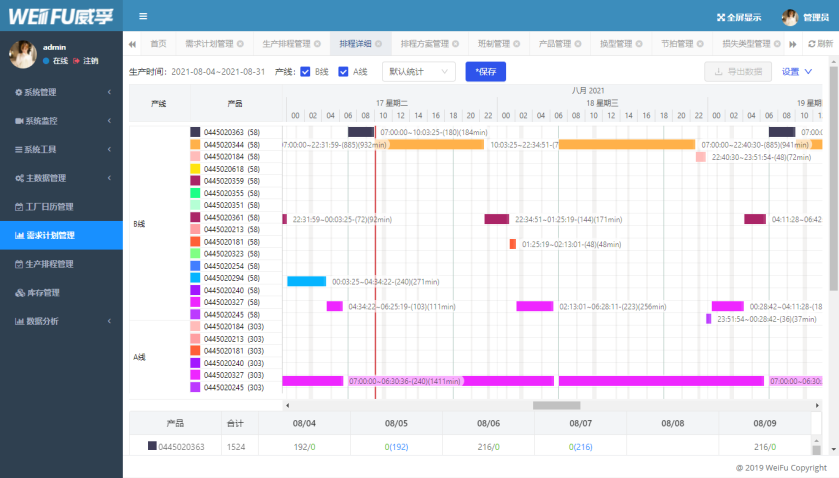Click the hamburger menu icon in header

pos(143,16)
